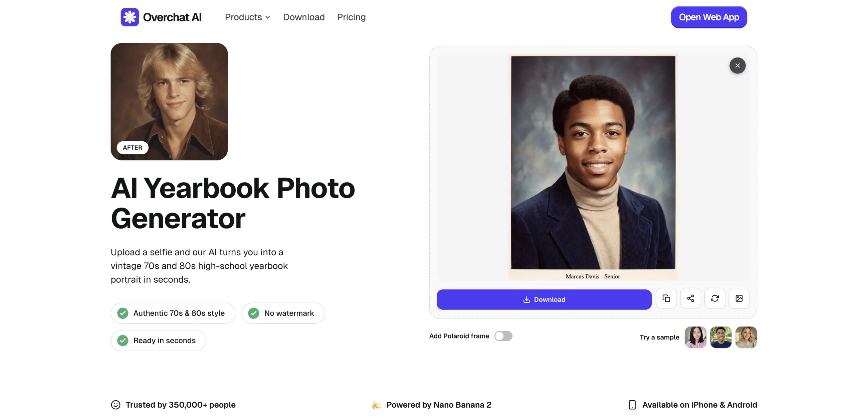
Task: Click the Add Polaroid frame label
Action: pyautogui.click(x=459, y=336)
